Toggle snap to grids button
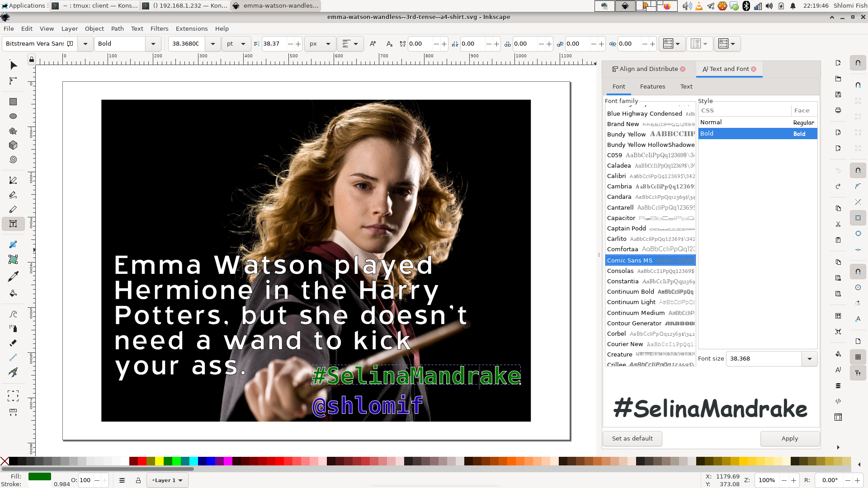 (x=858, y=357)
